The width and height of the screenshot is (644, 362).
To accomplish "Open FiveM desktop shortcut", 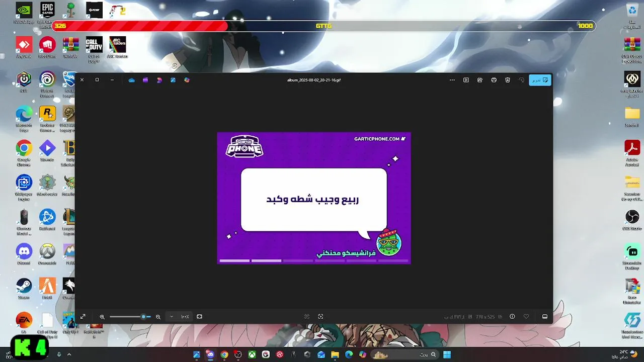I will click(x=47, y=289).
